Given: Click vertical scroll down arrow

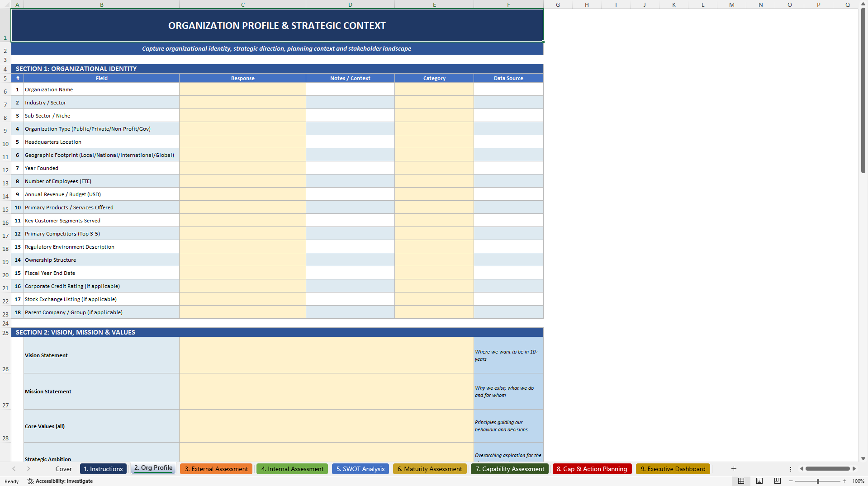Looking at the screenshot, I should point(863,458).
